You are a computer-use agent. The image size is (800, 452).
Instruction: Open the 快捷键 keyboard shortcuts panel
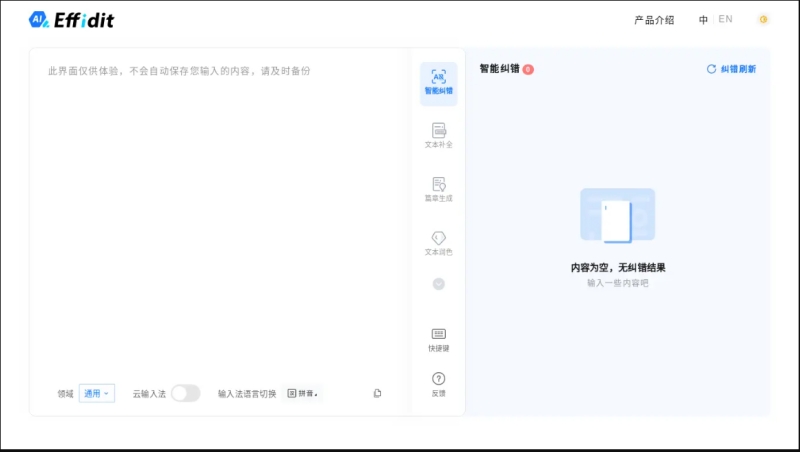point(438,340)
